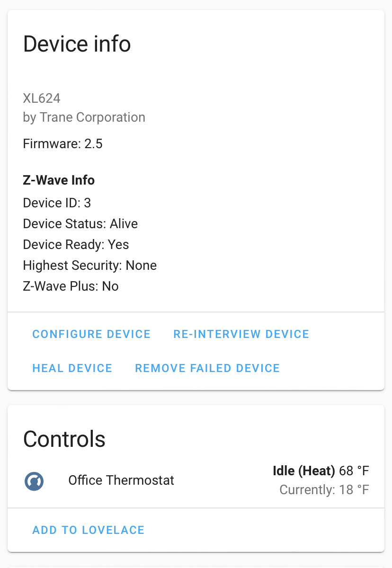Add the thermostat to Lovelace
This screenshot has width=392, height=568.
pyautogui.click(x=88, y=530)
